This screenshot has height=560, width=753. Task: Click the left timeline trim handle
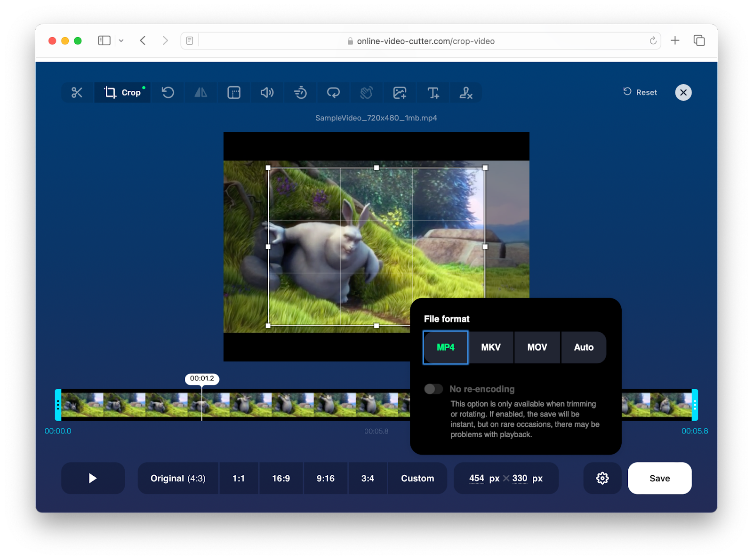58,405
